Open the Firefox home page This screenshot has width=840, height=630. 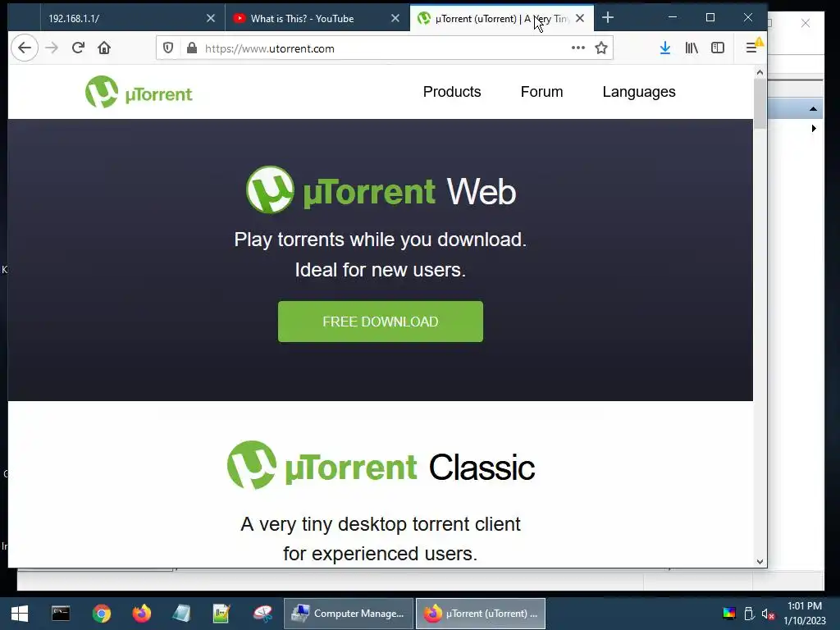click(104, 48)
